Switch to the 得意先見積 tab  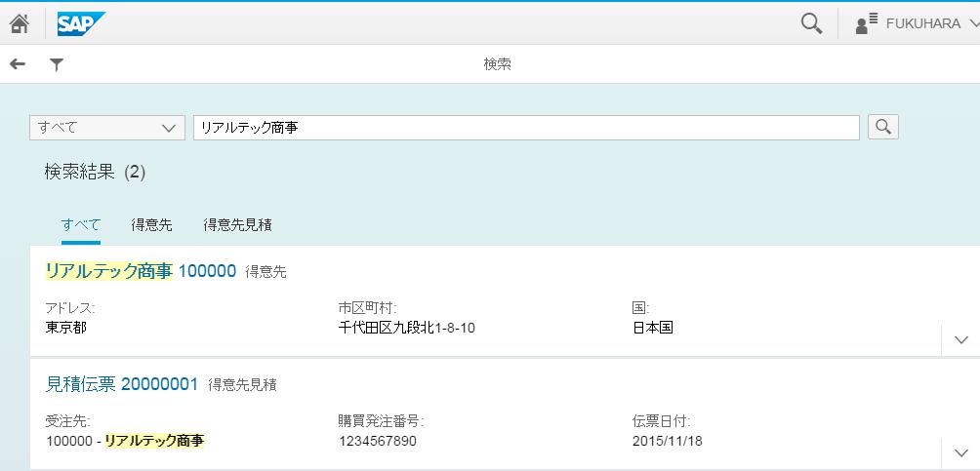pos(237,224)
